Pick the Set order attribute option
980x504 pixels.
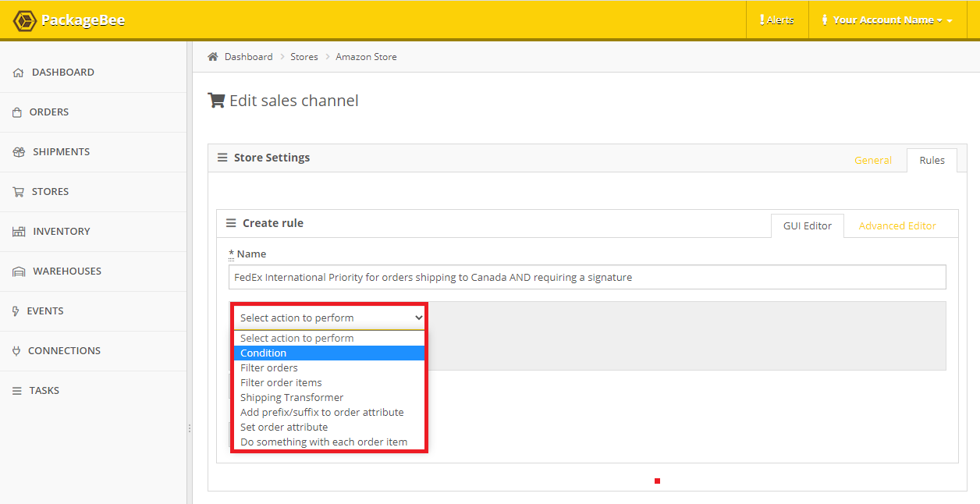pyautogui.click(x=284, y=428)
